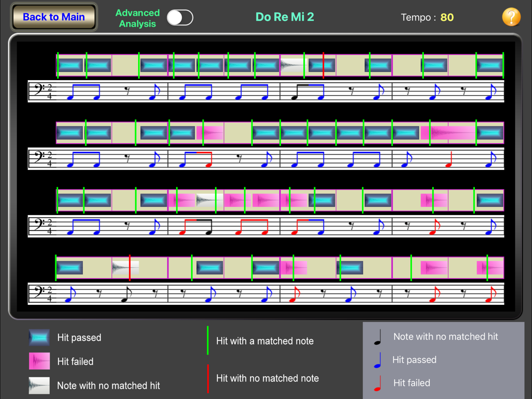Click the Do Re Mi 2 title
532x399 pixels.
(x=285, y=17)
